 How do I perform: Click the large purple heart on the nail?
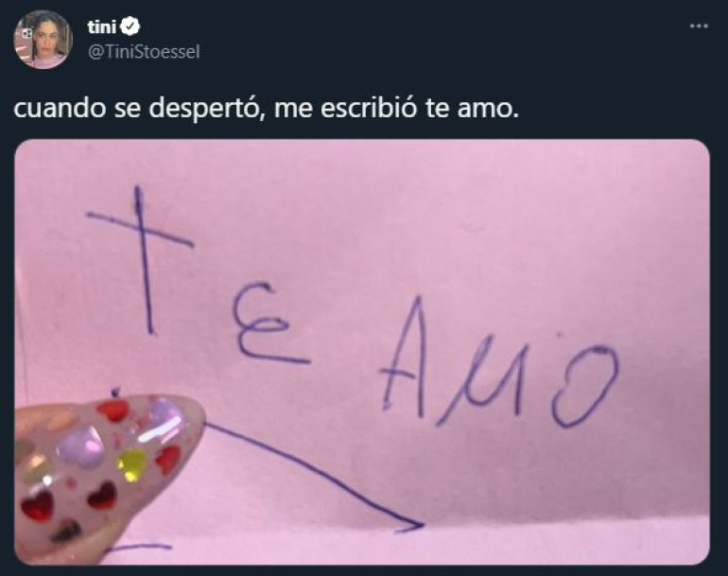tap(78, 447)
